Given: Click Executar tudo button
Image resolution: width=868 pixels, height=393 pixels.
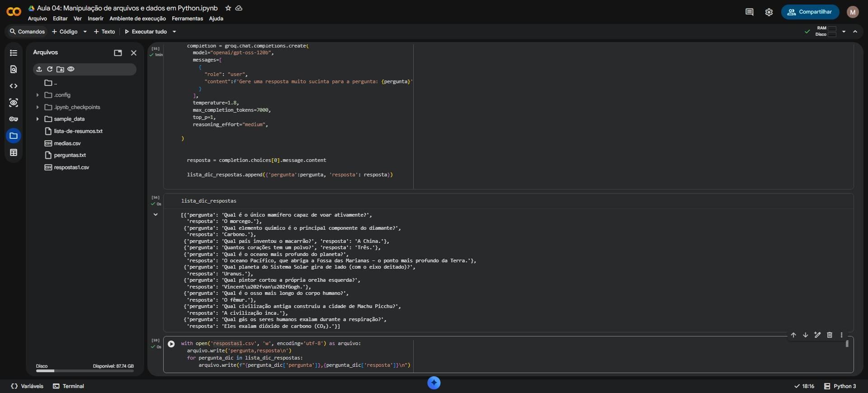Looking at the screenshot, I should click(x=146, y=32).
